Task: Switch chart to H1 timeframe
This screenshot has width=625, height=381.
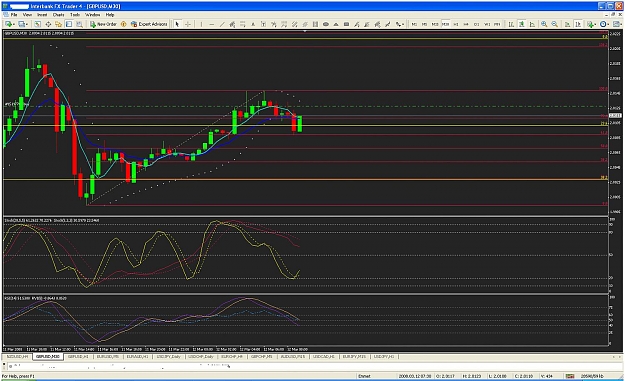Action: coord(456,24)
